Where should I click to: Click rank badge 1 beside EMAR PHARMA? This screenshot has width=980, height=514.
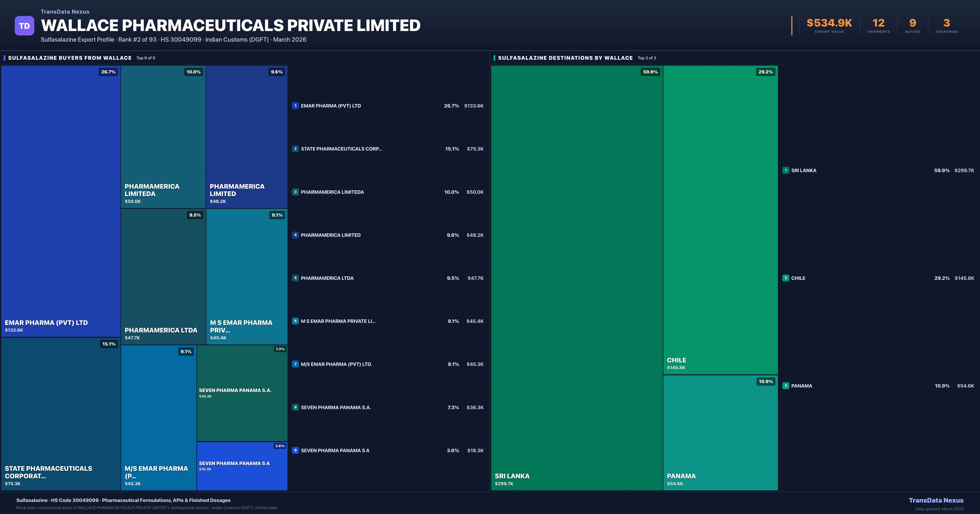tap(295, 106)
